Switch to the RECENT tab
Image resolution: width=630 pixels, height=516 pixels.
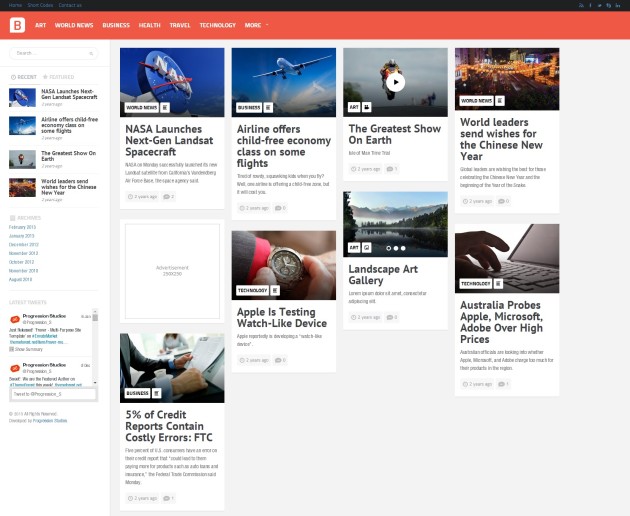click(24, 77)
